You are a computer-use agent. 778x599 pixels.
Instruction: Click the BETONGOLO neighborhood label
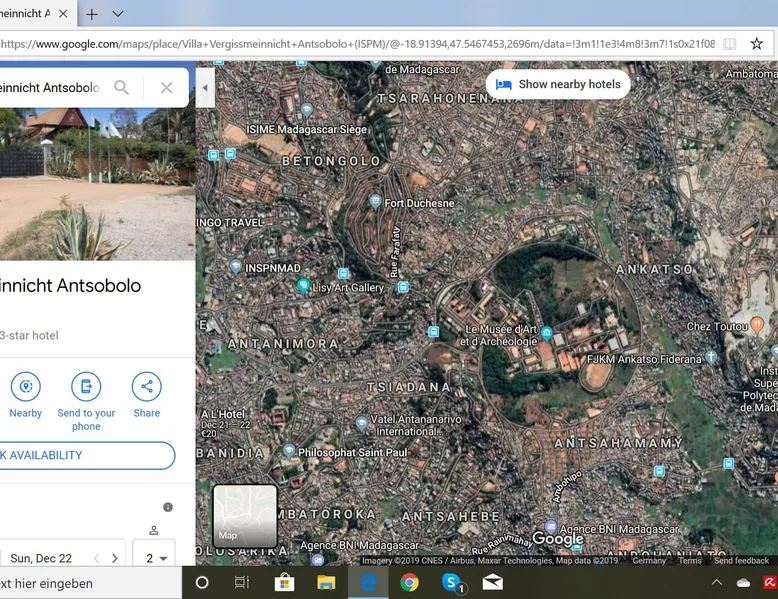(331, 161)
